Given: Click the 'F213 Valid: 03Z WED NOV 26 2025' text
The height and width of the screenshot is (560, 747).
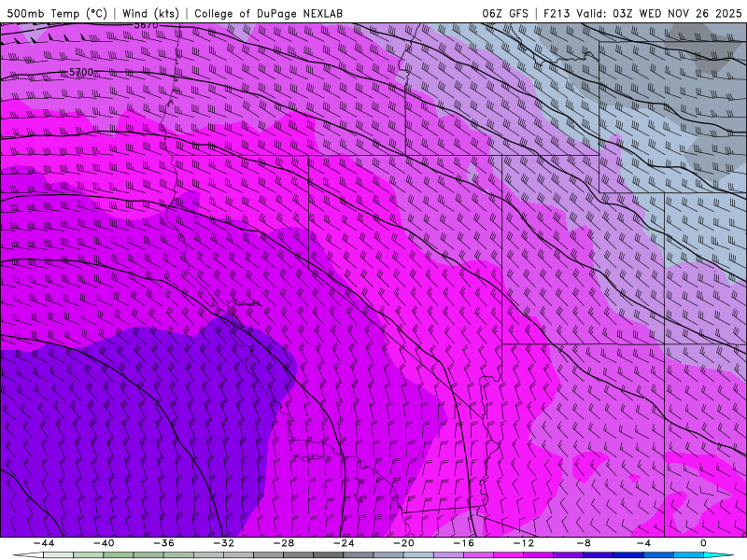Looking at the screenshot, I should (642, 13).
